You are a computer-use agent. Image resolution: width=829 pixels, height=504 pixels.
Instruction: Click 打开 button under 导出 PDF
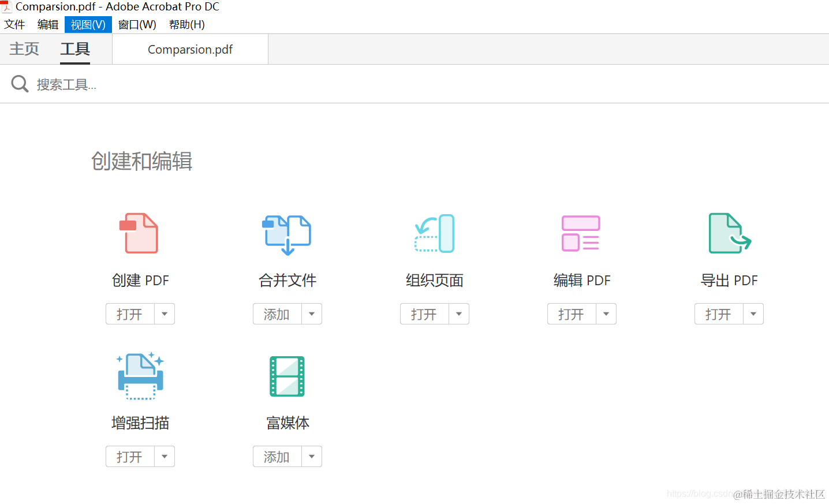click(719, 314)
